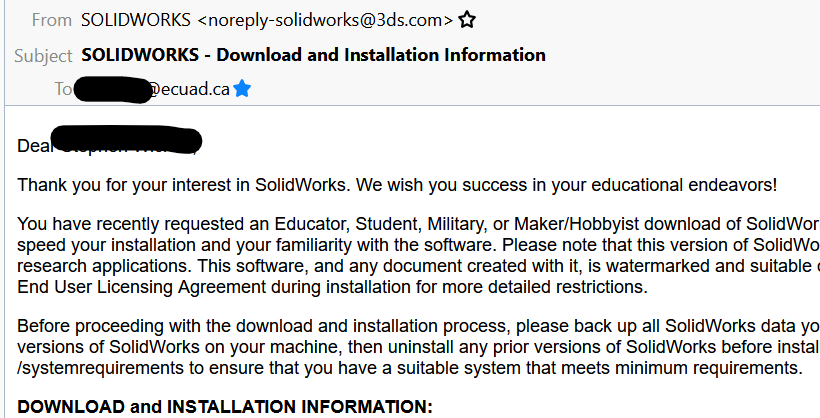
Task: Click the "To" field label
Action: click(x=63, y=89)
